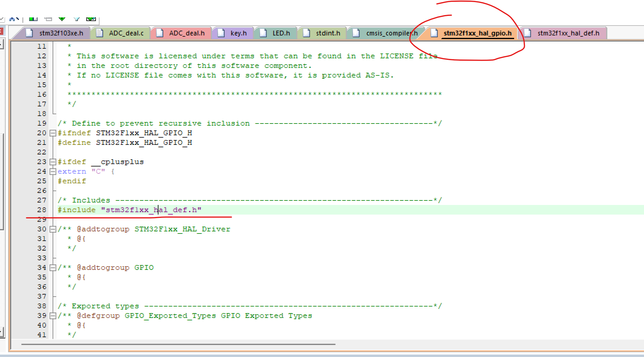Click the Select Software Packs icon

(77, 19)
